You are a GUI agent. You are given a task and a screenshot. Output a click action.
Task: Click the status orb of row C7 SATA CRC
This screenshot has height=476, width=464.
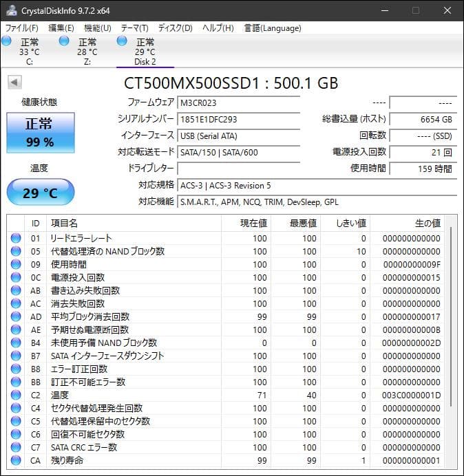[x=16, y=447]
